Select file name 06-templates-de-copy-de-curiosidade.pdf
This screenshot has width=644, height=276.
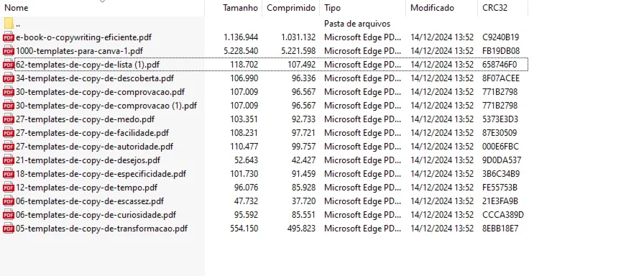click(x=96, y=214)
